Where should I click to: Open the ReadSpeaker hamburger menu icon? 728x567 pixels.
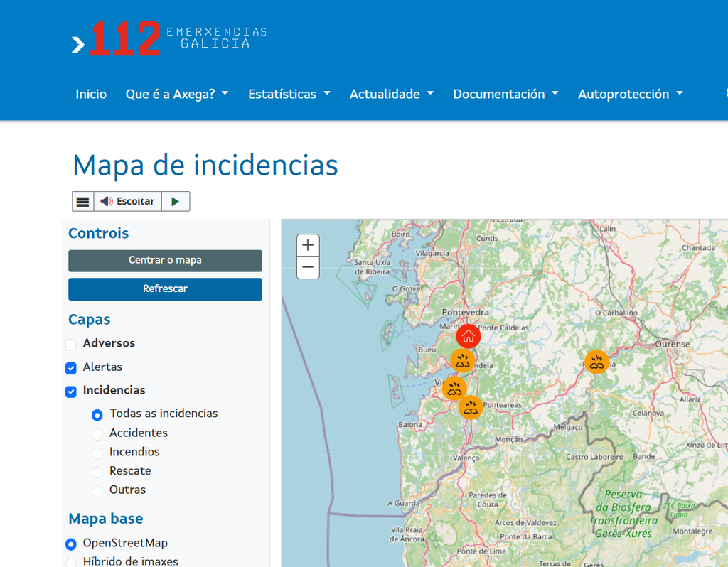[x=82, y=201]
